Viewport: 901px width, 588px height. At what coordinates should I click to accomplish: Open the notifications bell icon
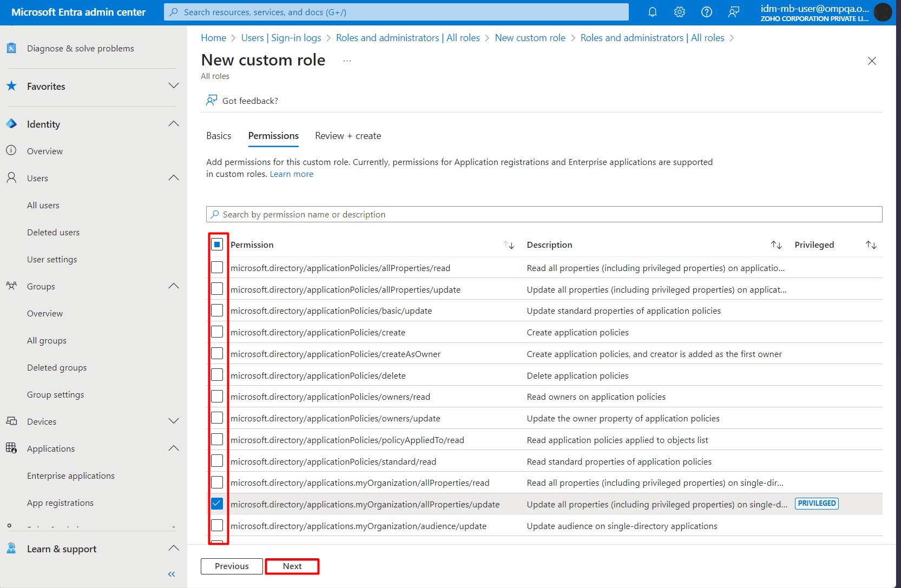[x=652, y=11]
